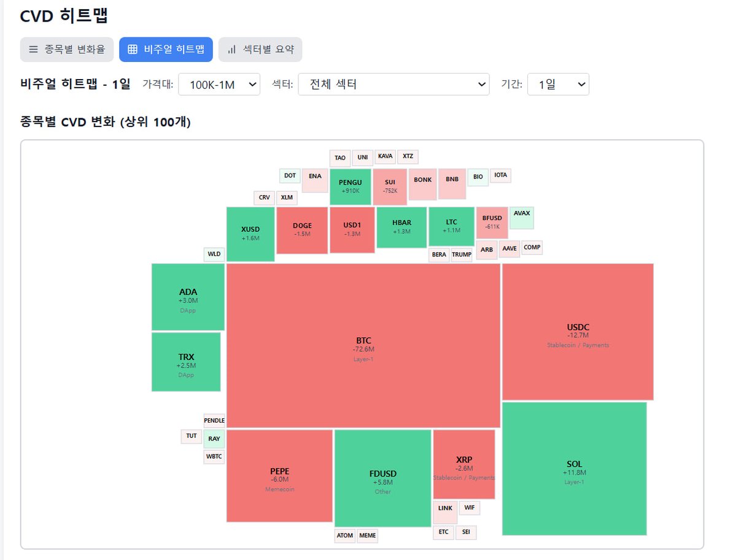Click the bar chart icon on 섹터별 요약

pyautogui.click(x=231, y=50)
